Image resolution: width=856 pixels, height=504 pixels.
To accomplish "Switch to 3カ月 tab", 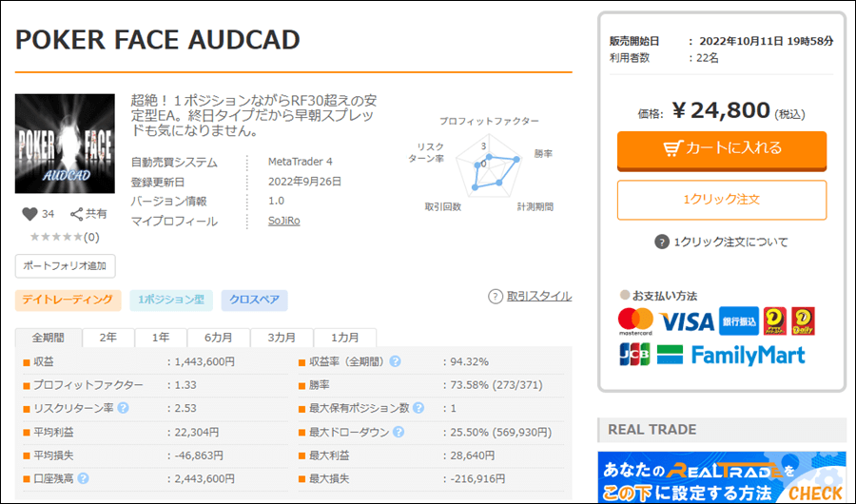I will (282, 338).
